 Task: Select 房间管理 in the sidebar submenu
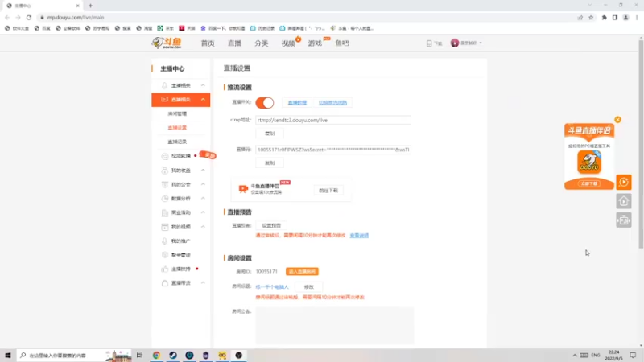(x=177, y=113)
